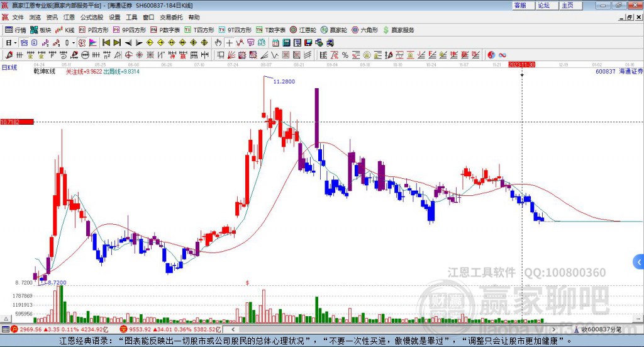
Task: Step chart left with black left arrow
Action: coord(128,43)
